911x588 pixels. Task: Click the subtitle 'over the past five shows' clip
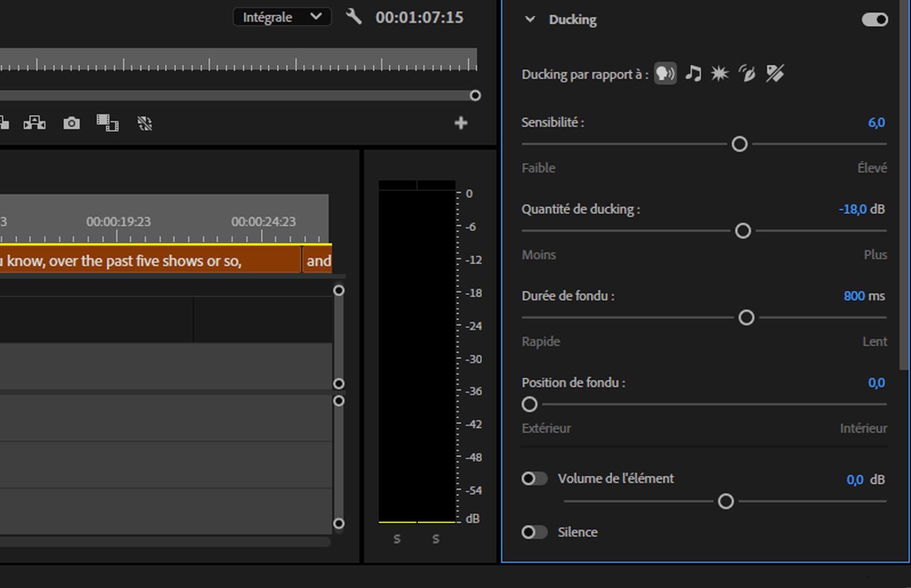coord(148,260)
